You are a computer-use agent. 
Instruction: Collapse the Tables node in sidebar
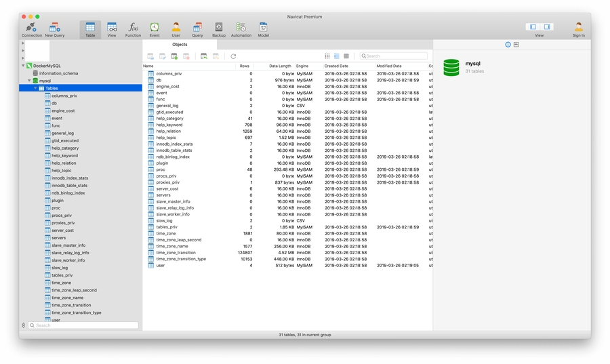tap(35, 88)
